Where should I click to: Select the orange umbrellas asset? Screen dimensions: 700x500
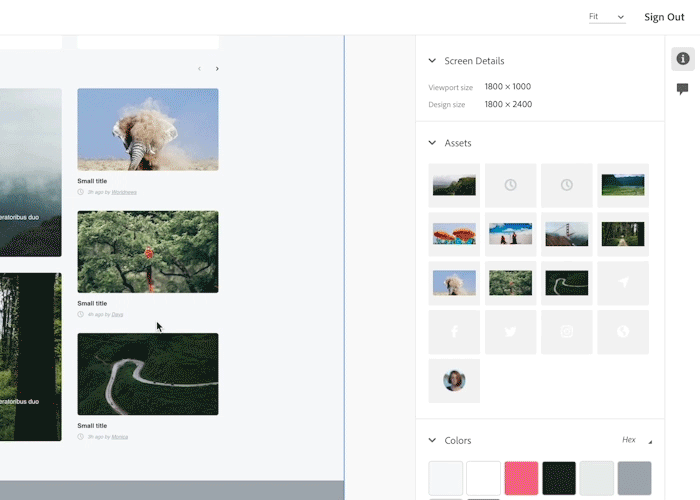pos(454,234)
